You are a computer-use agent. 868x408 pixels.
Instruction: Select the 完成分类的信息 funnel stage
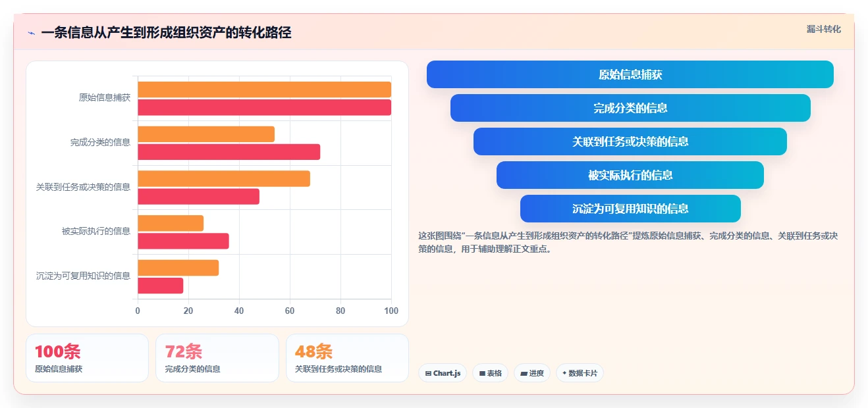pyautogui.click(x=630, y=108)
